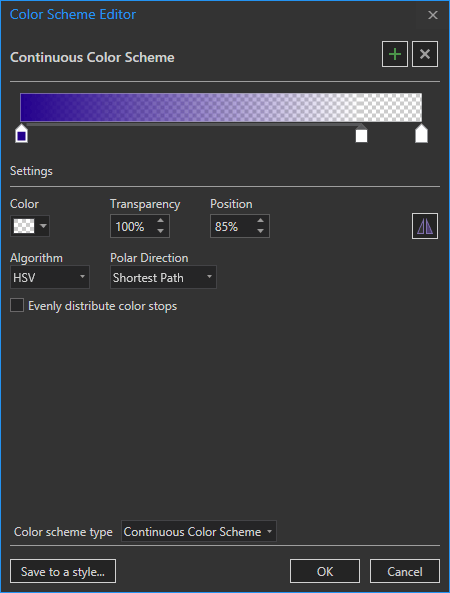The image size is (450, 593).
Task: Add a new color stop with plus icon
Action: 394,54
